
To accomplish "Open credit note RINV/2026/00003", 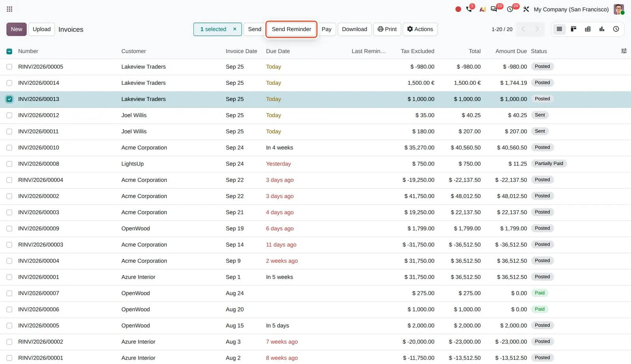I will [x=41, y=245].
